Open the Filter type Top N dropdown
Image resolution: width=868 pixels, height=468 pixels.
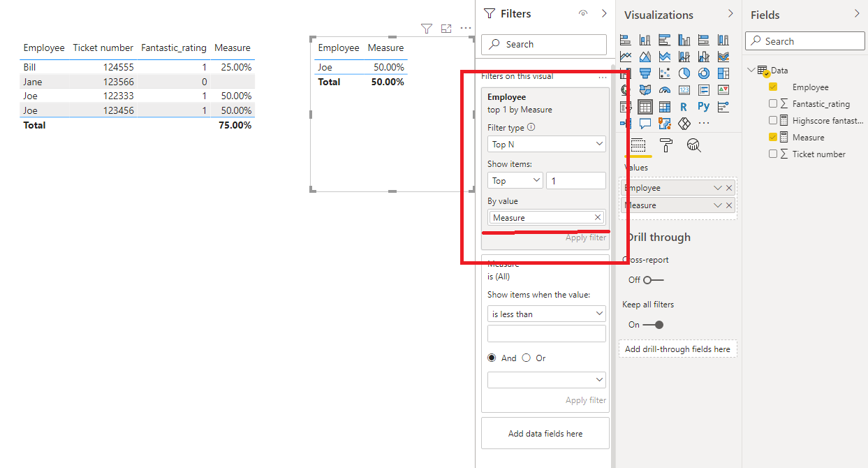pos(547,144)
